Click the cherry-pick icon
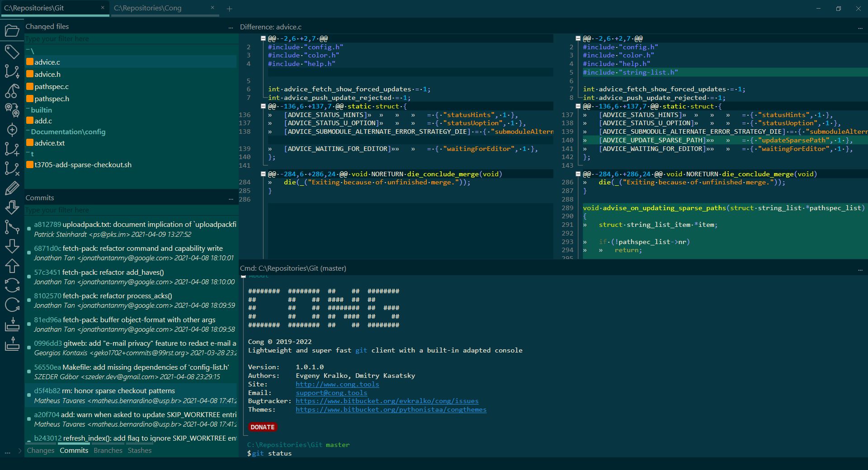Image resolution: width=868 pixels, height=470 pixels. [12, 91]
